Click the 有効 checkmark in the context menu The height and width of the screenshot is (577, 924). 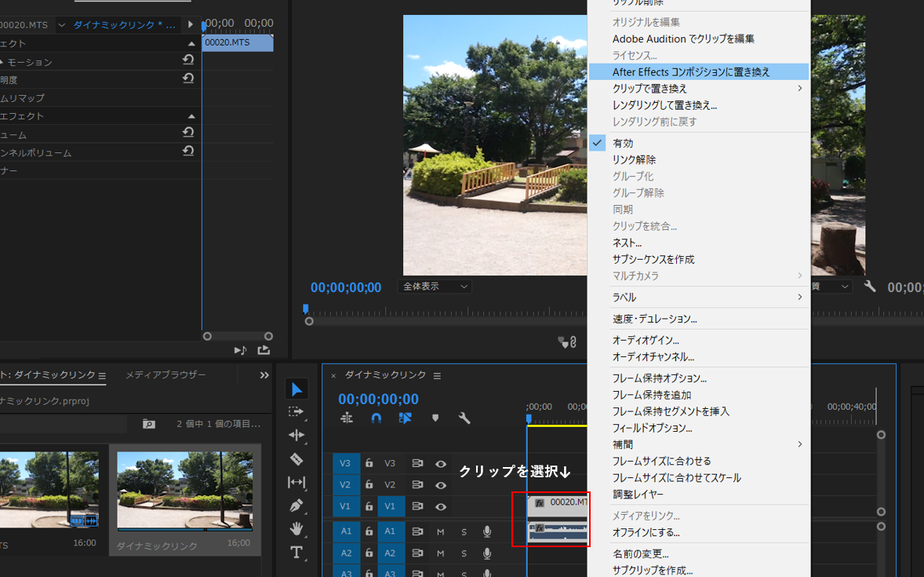click(x=597, y=143)
